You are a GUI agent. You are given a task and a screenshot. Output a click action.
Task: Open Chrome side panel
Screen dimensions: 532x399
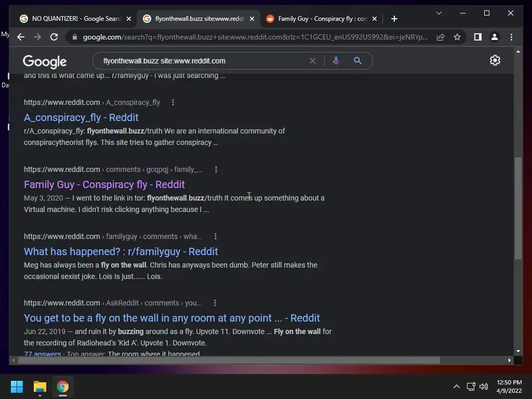[x=478, y=37]
